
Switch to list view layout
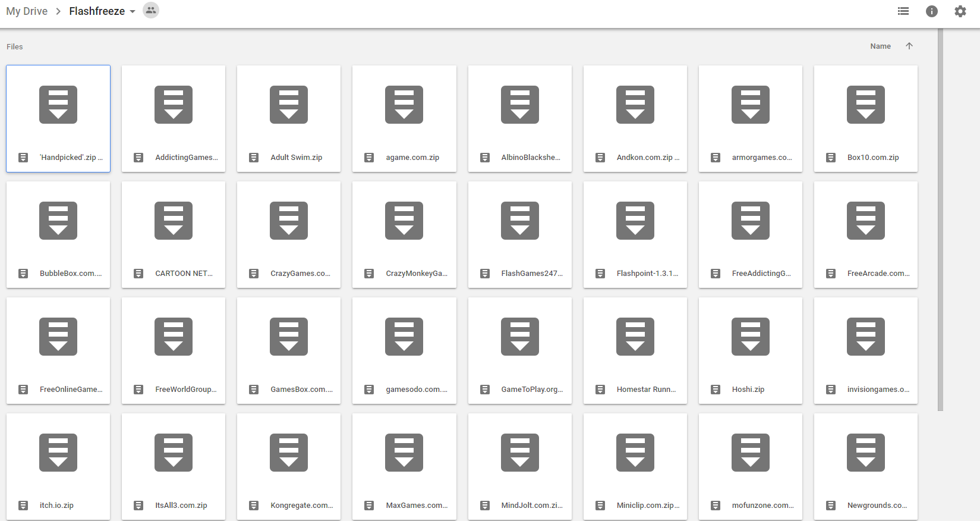point(903,11)
